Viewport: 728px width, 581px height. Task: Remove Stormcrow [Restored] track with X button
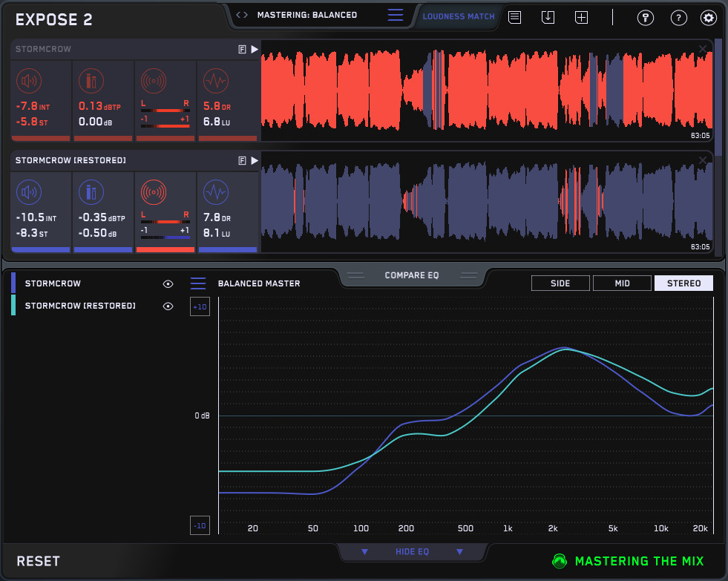[x=703, y=160]
